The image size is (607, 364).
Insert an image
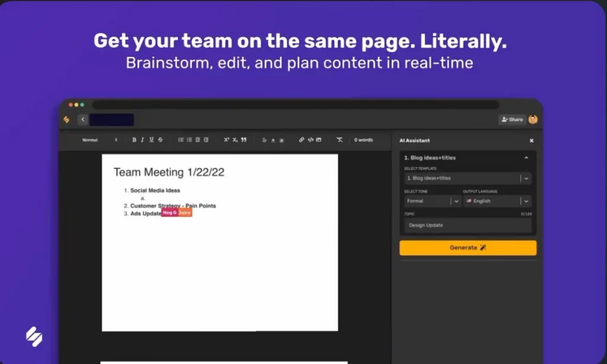318,140
